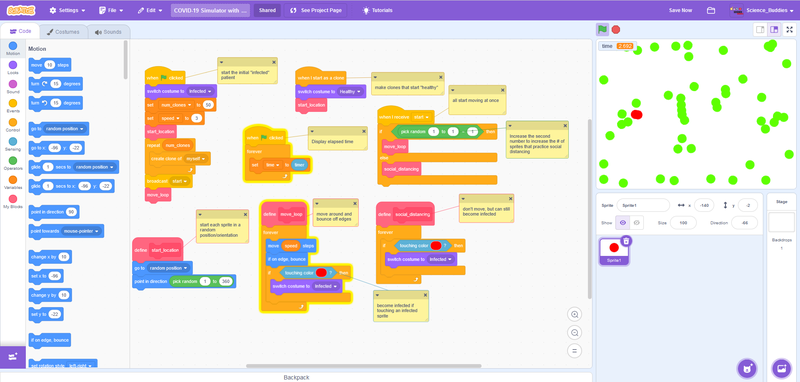Image resolution: width=800 pixels, height=382 pixels.
Task: Open Add Extension button
Action: (x=13, y=356)
